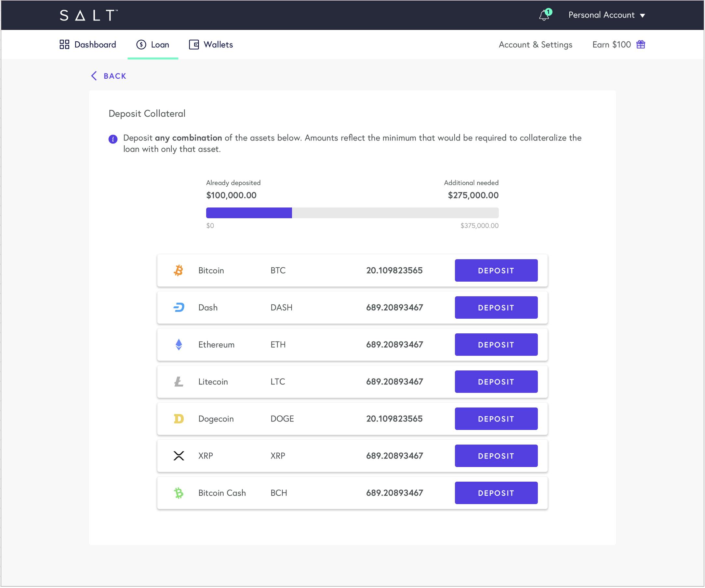Click the BCH ticker label
Image resolution: width=705 pixels, height=588 pixels.
(279, 493)
